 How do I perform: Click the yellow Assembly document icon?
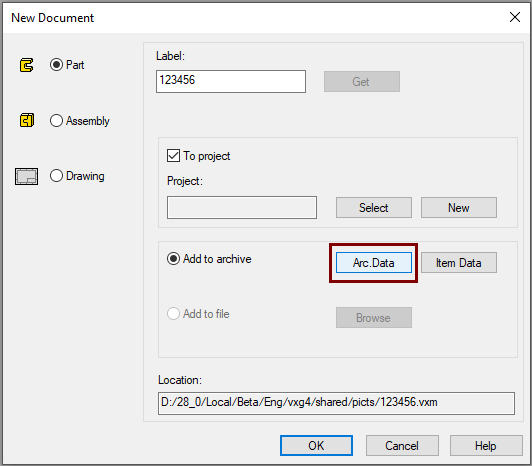(26, 120)
